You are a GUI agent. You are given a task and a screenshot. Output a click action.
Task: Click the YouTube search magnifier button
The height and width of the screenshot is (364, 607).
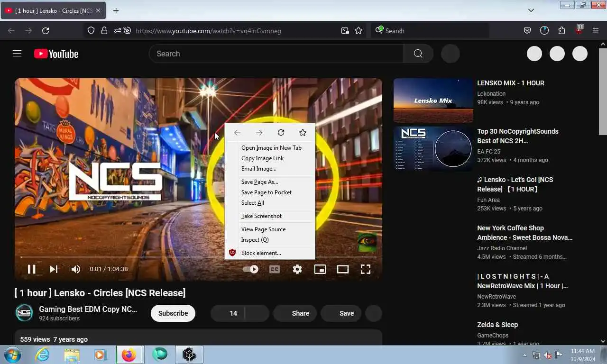pos(418,54)
